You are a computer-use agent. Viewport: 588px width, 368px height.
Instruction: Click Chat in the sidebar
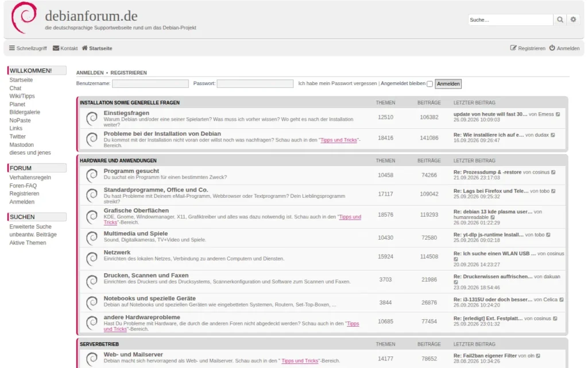coord(16,88)
